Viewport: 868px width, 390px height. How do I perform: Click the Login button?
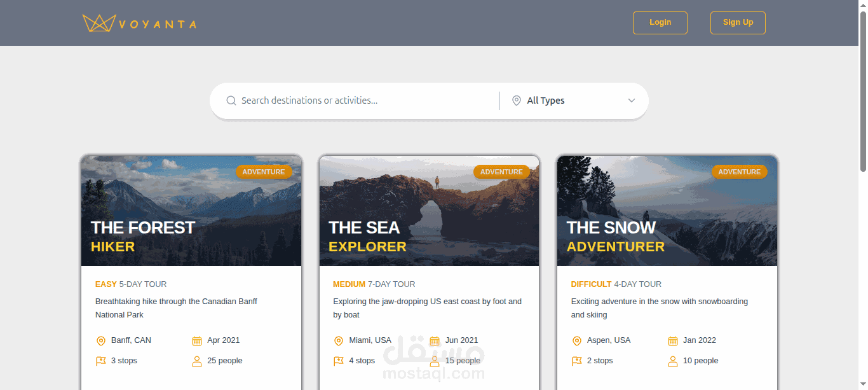tap(660, 22)
